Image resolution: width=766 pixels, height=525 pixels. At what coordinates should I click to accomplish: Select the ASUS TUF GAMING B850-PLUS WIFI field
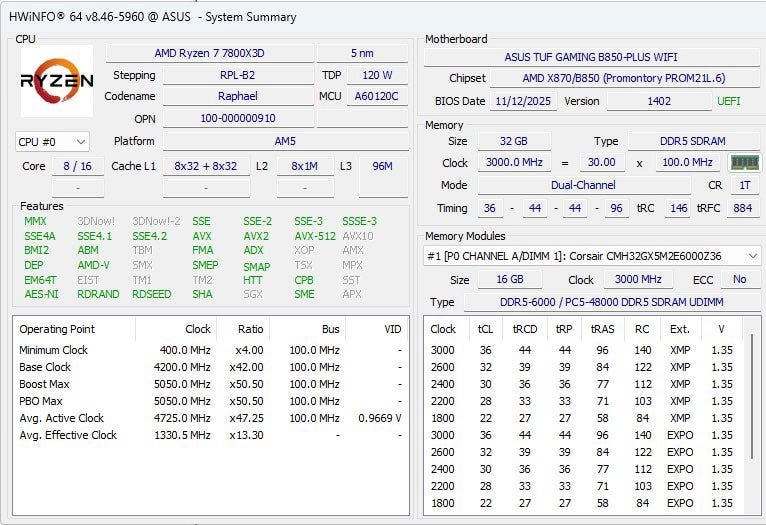tap(592, 57)
